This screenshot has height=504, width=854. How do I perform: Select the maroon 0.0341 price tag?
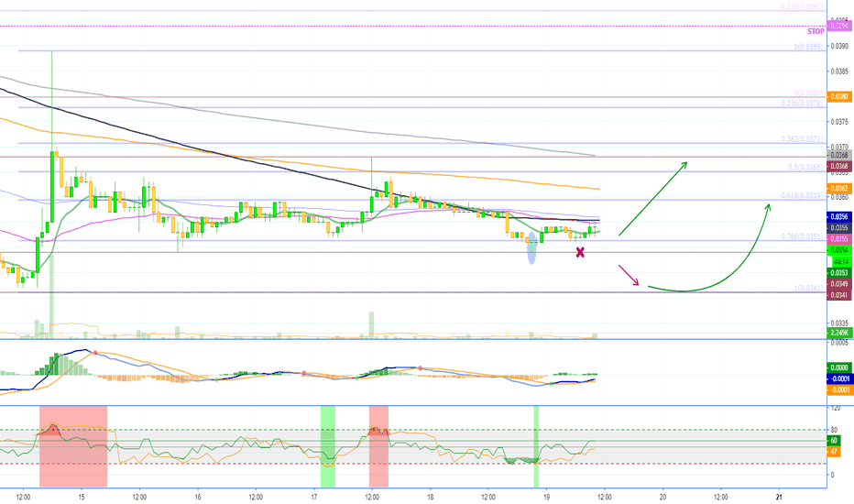(838, 295)
